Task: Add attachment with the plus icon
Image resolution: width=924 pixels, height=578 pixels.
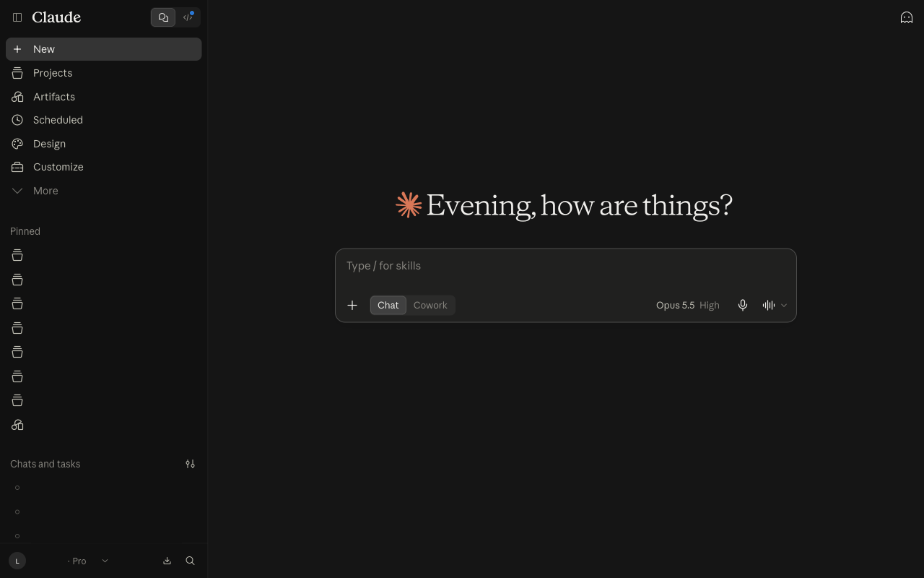Action: click(352, 305)
